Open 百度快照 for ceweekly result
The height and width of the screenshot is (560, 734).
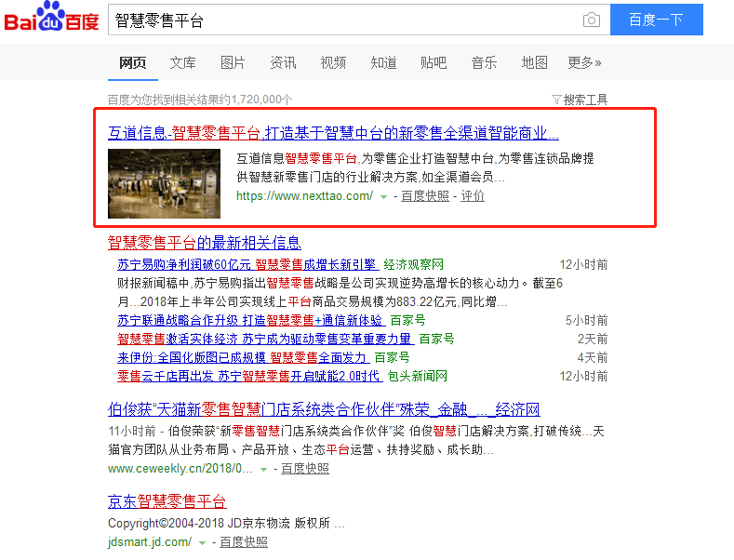pyautogui.click(x=305, y=468)
